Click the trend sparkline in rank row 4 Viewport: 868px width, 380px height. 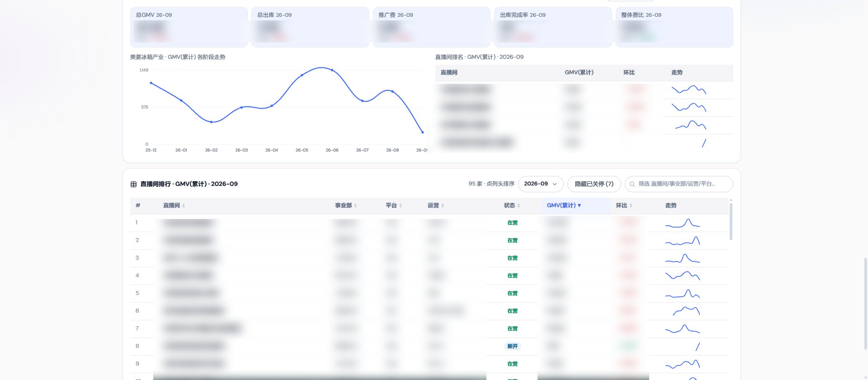click(683, 275)
